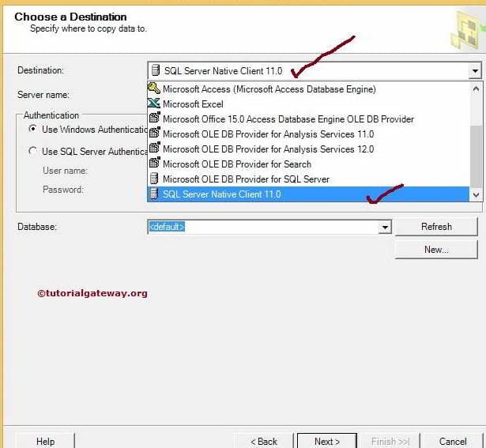Click the Microsoft Access key icon

coord(154,88)
